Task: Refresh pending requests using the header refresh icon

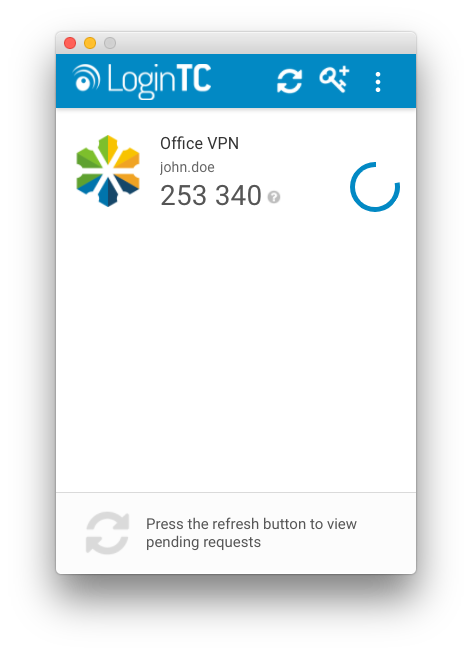Action: pyautogui.click(x=289, y=80)
